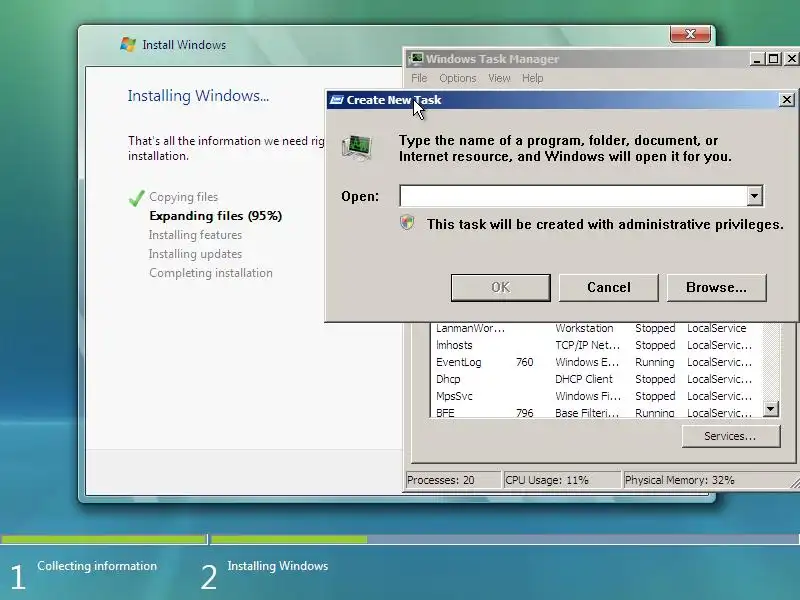This screenshot has width=800, height=600.
Task: Select the BFE service row
Action: click(596, 412)
